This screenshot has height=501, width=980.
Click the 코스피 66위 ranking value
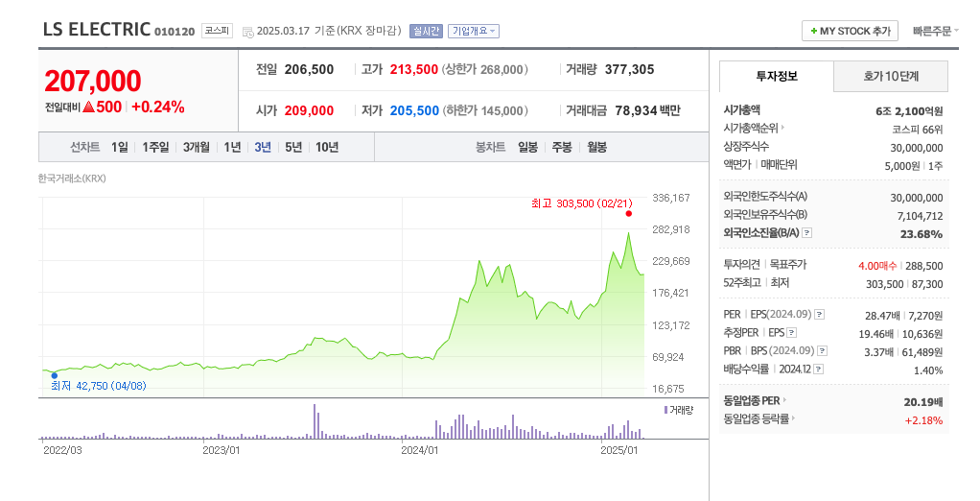[x=918, y=130]
